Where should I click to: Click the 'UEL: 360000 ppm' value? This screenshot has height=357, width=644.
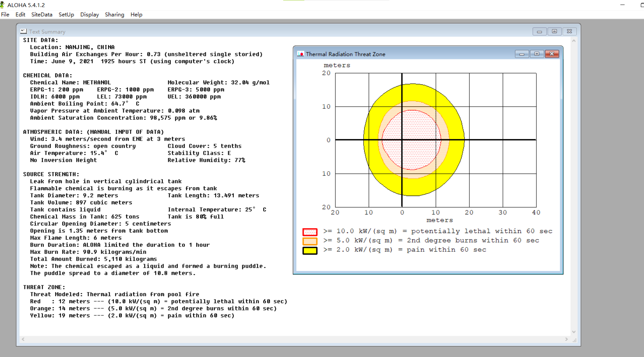point(194,97)
